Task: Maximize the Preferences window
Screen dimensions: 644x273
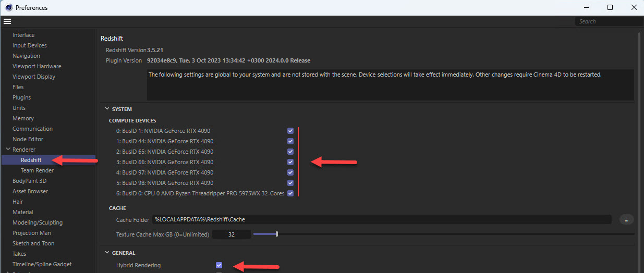Action: 610,7
